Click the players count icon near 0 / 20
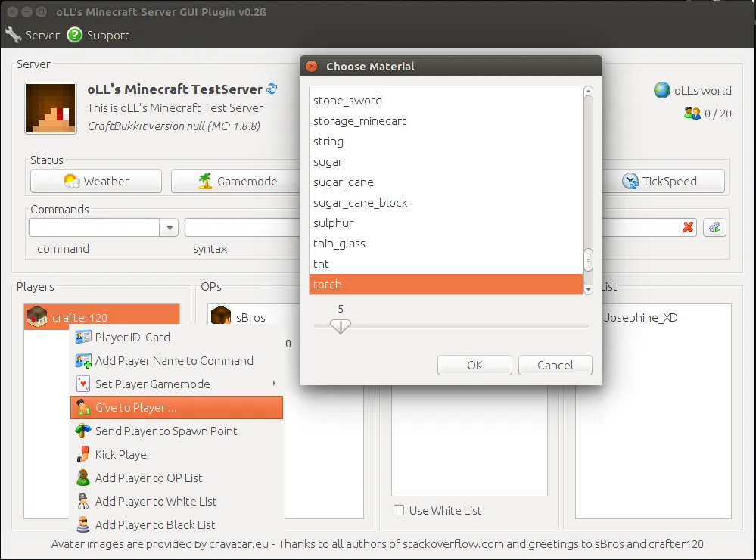The height and width of the screenshot is (560, 756). click(692, 114)
